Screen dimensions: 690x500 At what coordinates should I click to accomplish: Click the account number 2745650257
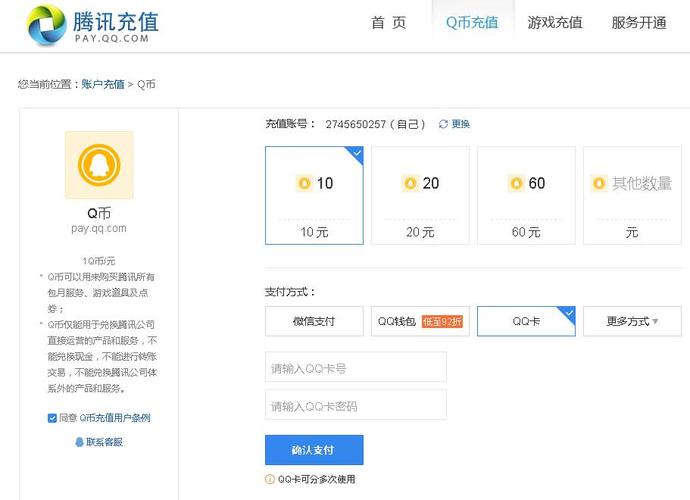coord(356,125)
